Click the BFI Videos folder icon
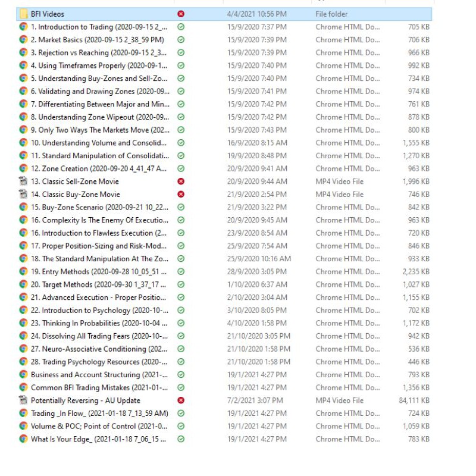 coord(23,14)
